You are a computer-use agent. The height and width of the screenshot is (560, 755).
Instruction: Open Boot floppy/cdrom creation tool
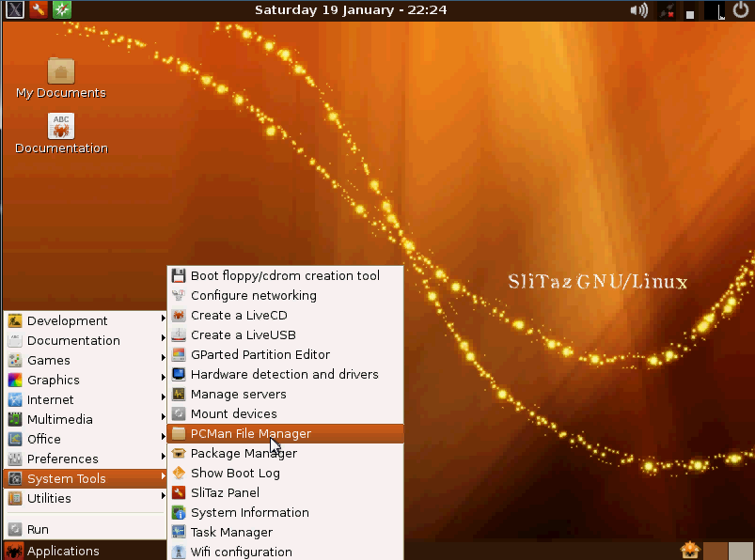pos(286,275)
